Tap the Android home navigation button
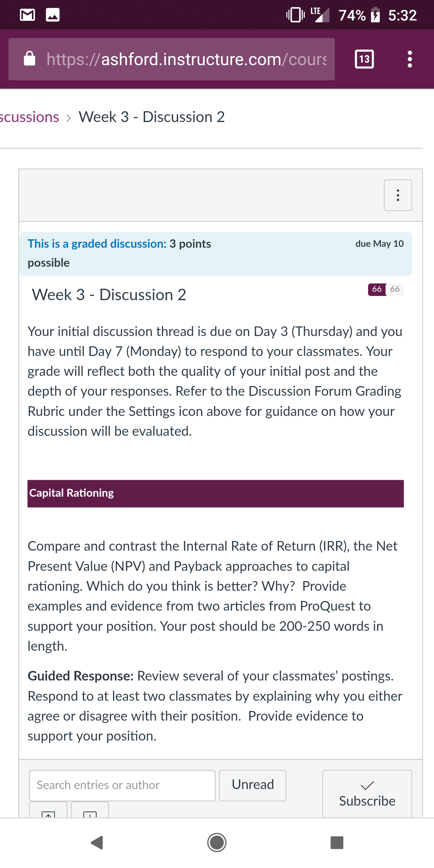The height and width of the screenshot is (868, 434). coord(217,842)
